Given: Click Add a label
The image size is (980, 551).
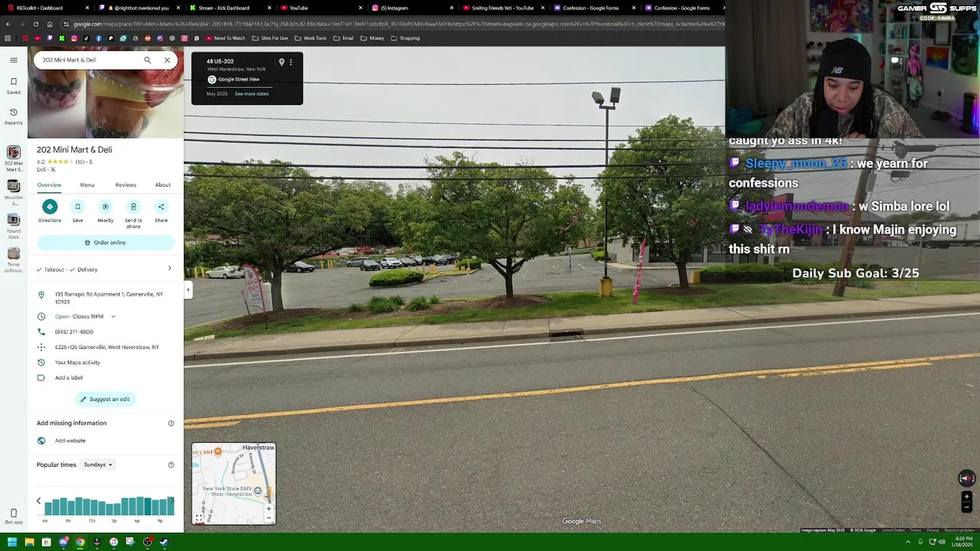Looking at the screenshot, I should (69, 377).
